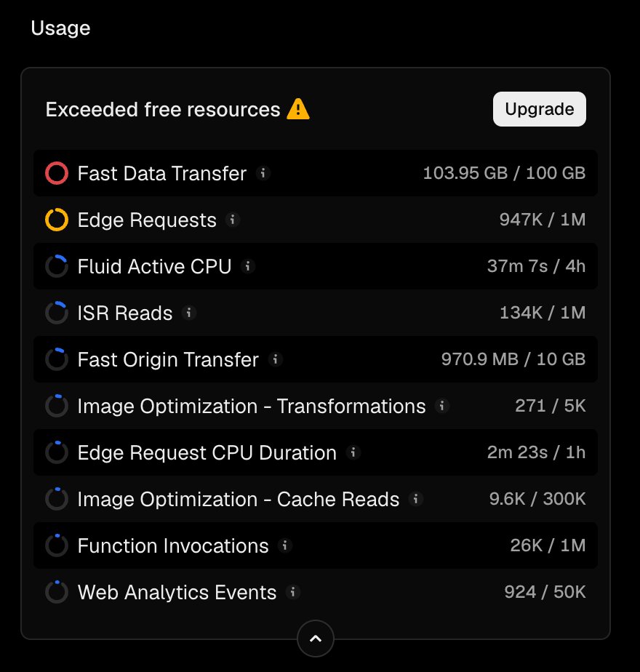Open info tooltip for Web Analytics Events
Viewport: 640px width, 672px height.
293,592
